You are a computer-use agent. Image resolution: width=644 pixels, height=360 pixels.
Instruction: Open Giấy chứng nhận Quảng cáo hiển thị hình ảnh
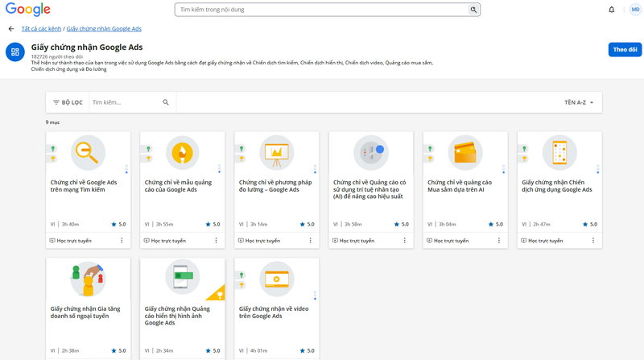pos(177,316)
